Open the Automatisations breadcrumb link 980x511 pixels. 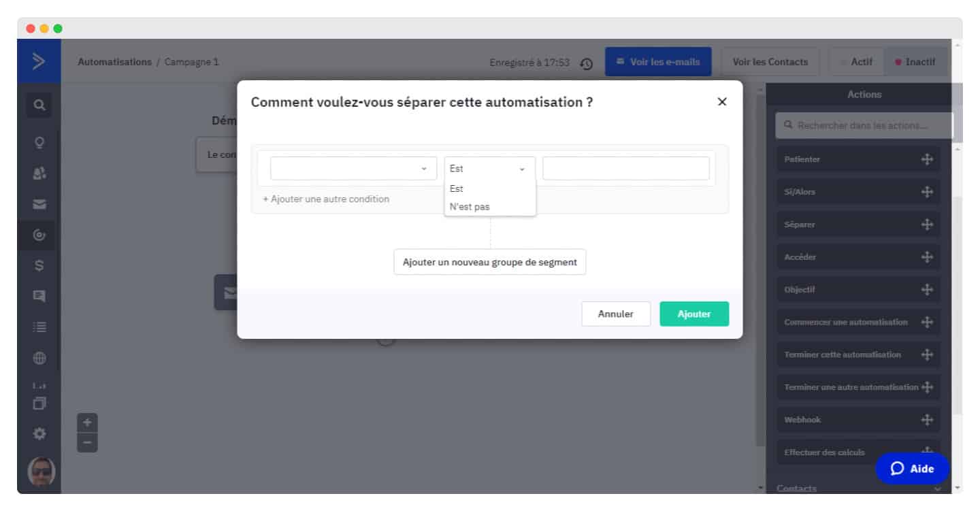click(x=115, y=62)
